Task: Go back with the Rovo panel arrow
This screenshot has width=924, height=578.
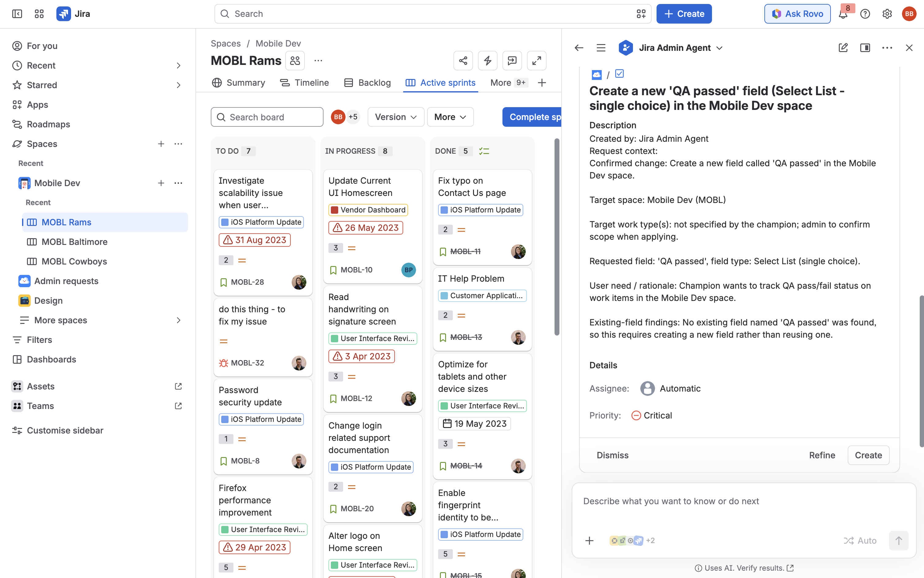Action: (x=579, y=48)
